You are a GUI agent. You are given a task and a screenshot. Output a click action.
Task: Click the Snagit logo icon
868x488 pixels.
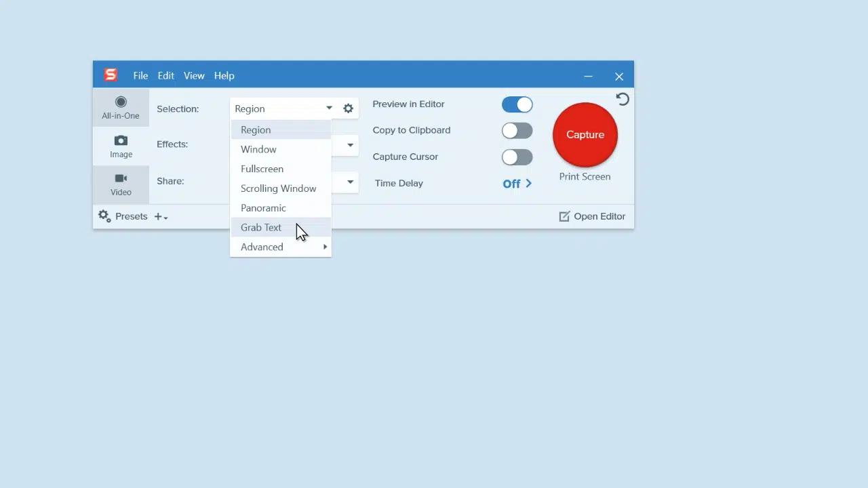click(x=111, y=75)
